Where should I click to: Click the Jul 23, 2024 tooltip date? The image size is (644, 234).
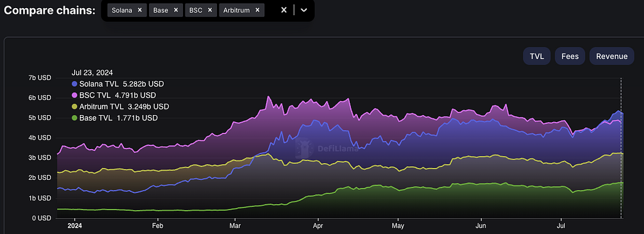tap(92, 73)
